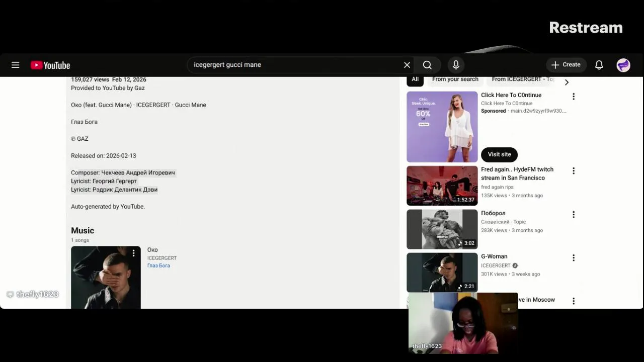The width and height of the screenshot is (644, 362).
Task: Click the webcam overlay of thefly1623
Action: (x=463, y=323)
